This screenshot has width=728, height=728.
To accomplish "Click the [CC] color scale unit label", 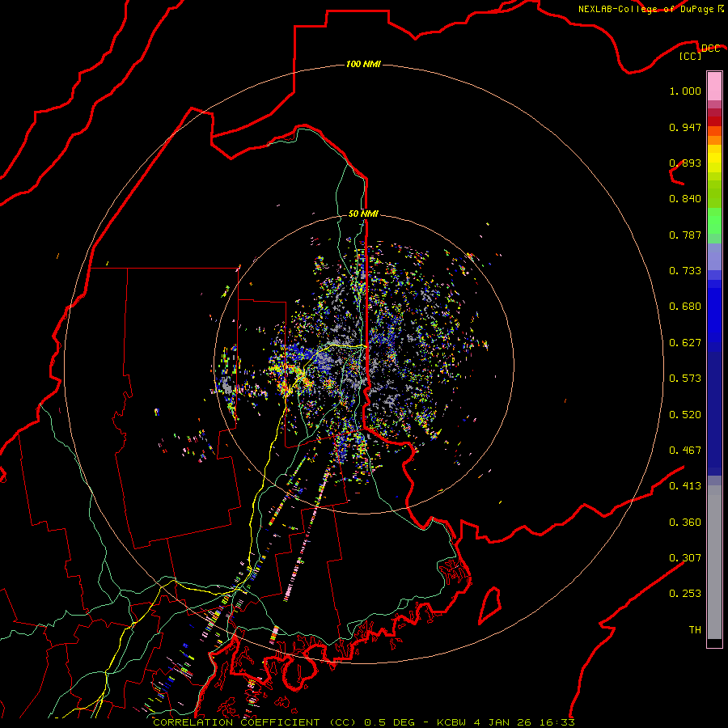I will 691,56.
